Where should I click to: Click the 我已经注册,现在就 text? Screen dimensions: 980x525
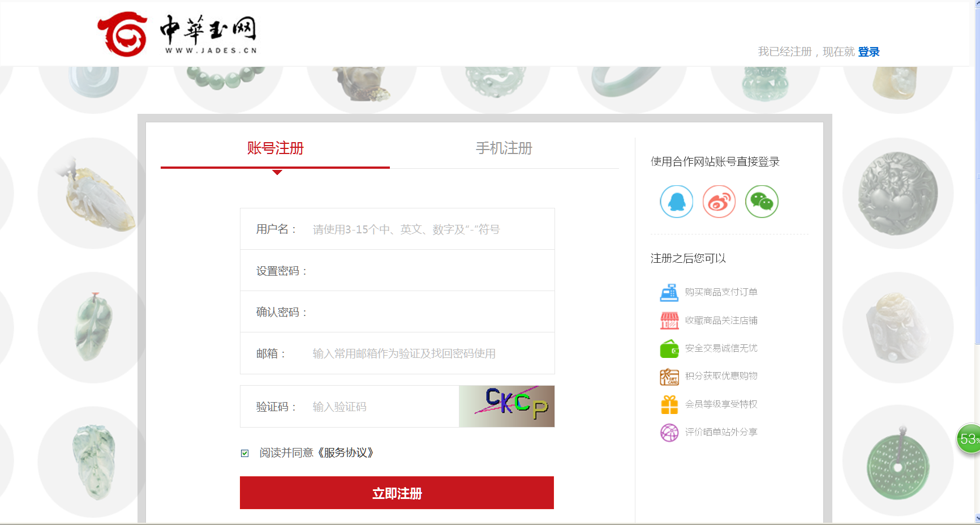(806, 52)
